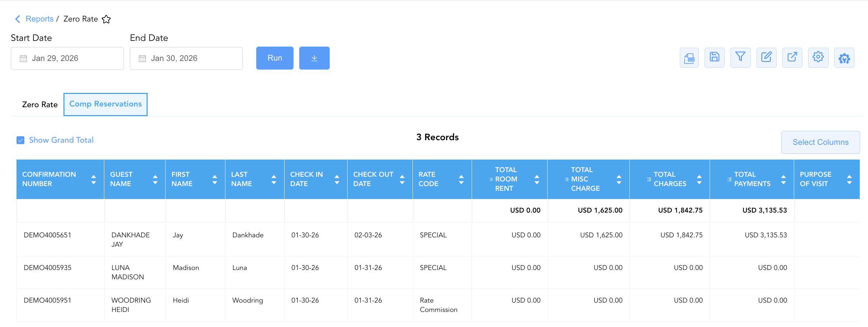Sort by Total Payments column arrows
Screen dimensions: 868x327
[x=783, y=180]
